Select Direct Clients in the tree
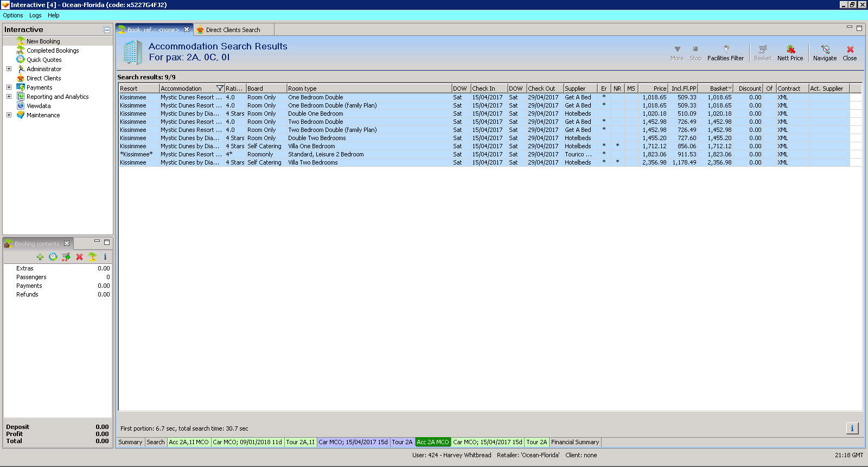Screen dimensions: 868x467 pos(44,78)
